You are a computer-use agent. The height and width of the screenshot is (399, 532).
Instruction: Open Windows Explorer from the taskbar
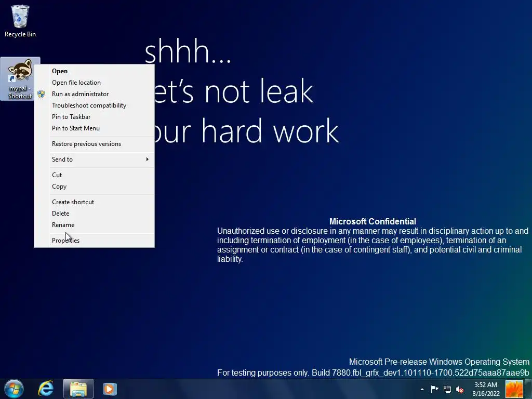pos(78,389)
